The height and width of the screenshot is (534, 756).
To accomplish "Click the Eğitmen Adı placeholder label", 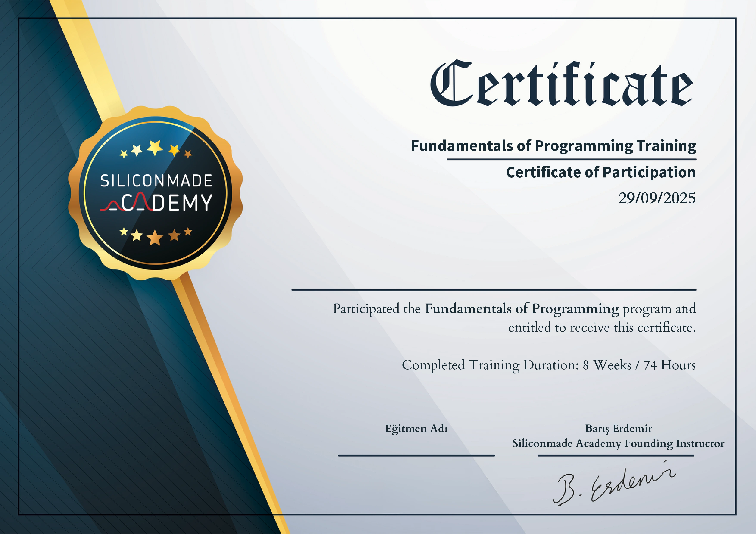I will pos(416,428).
